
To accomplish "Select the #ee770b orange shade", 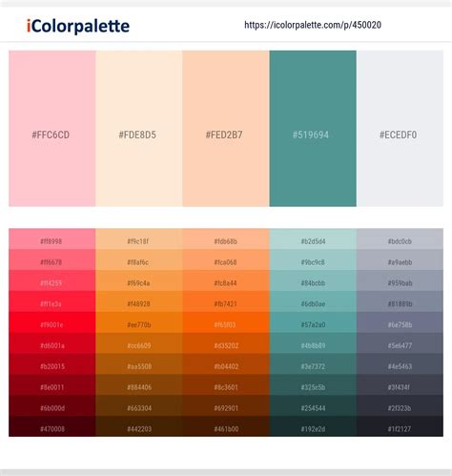I will 139,322.
